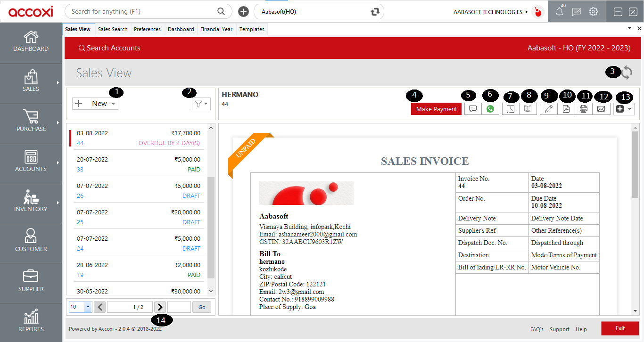Click the Exit button
644x342 pixels.
(x=620, y=328)
